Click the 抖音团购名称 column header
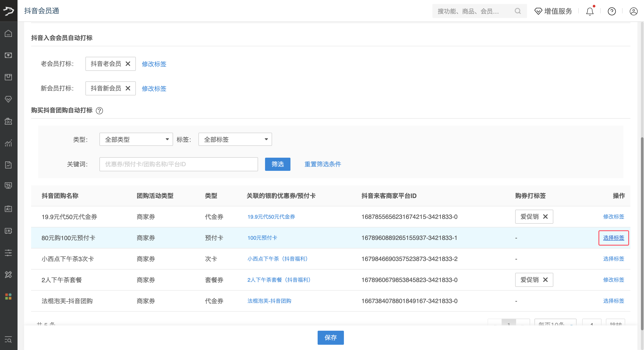This screenshot has width=644, height=350. [60, 196]
